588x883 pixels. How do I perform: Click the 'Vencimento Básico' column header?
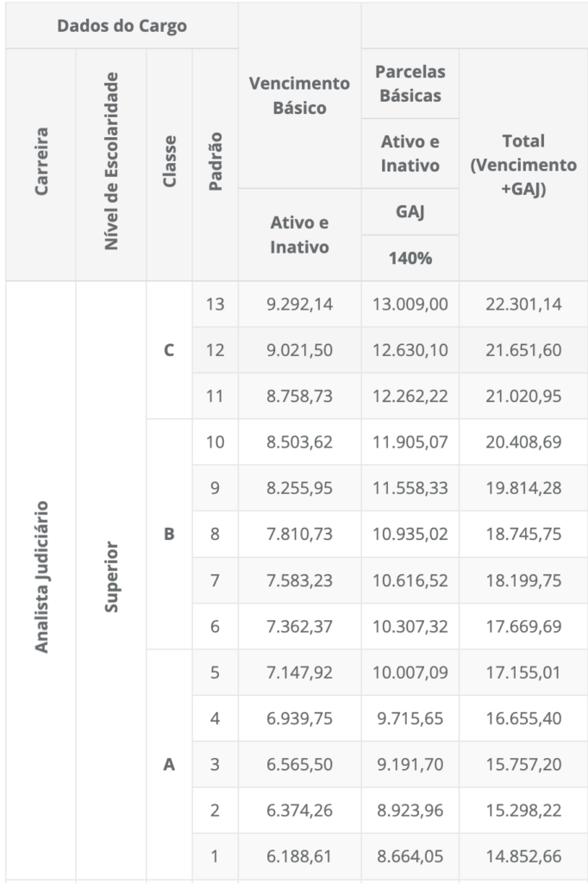click(299, 96)
